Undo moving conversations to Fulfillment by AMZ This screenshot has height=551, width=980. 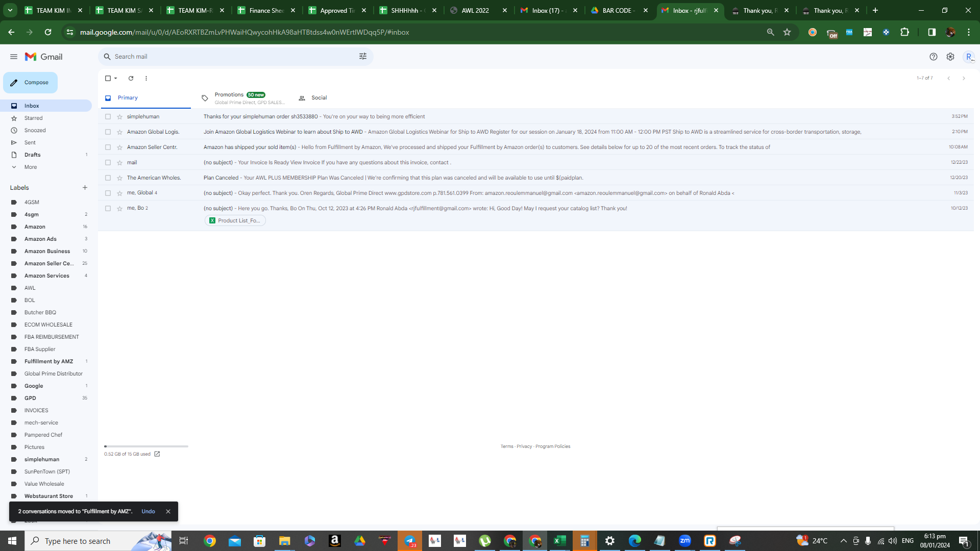point(148,512)
